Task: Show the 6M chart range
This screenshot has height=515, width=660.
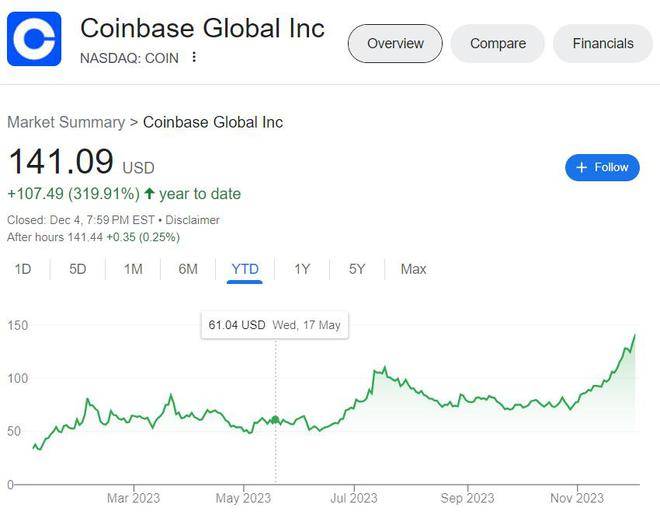Action: pyautogui.click(x=188, y=269)
